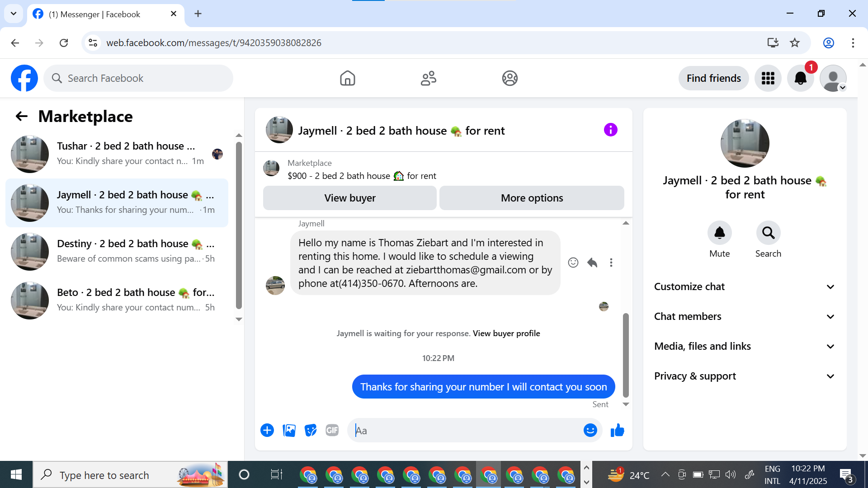Click Jaymell's sender avatar beside message

(275, 286)
